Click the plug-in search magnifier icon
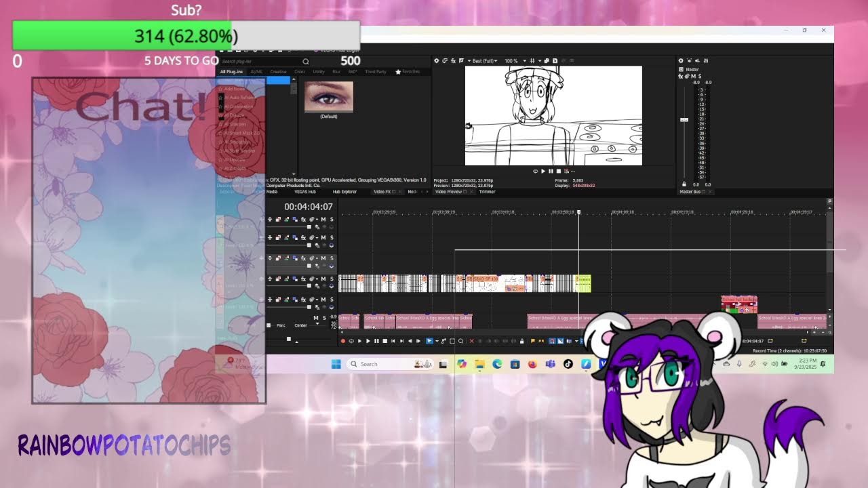This screenshot has width=868, height=488. coord(305,62)
